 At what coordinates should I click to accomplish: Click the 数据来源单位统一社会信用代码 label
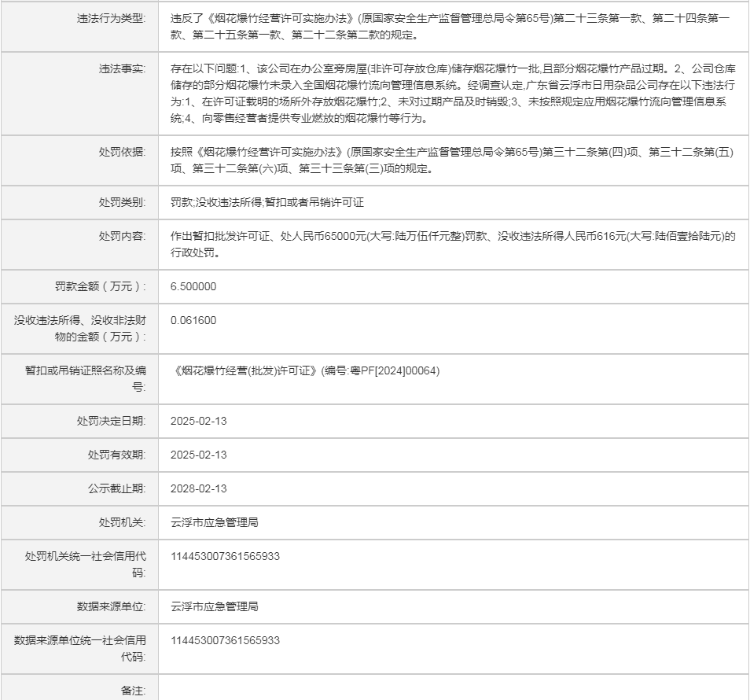(80, 648)
